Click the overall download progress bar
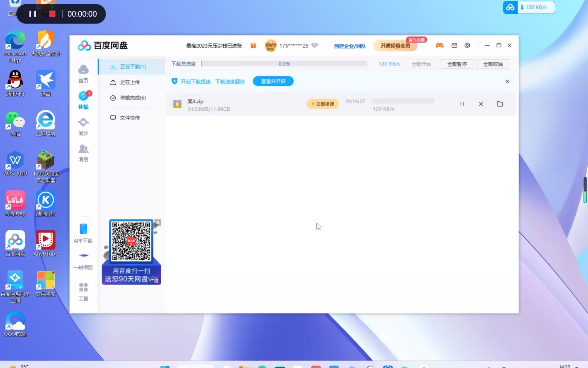Viewport: 588px width, 368px height. tap(284, 64)
